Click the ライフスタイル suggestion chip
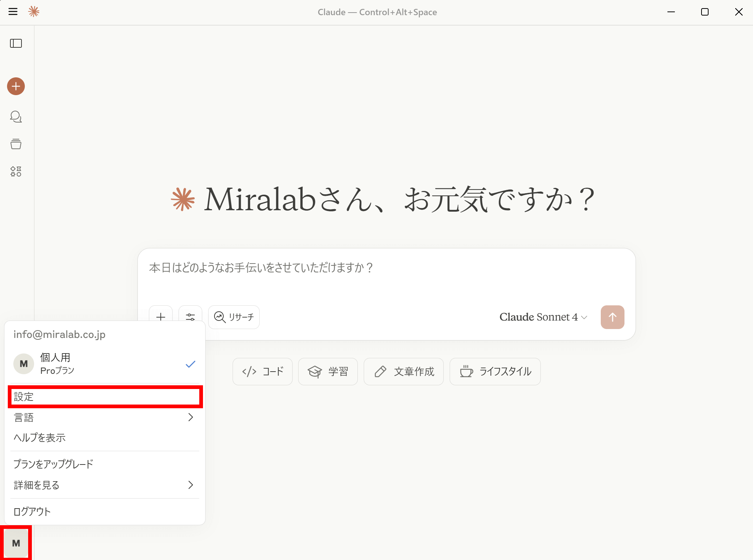Screen dimensions: 753x560 495,372
